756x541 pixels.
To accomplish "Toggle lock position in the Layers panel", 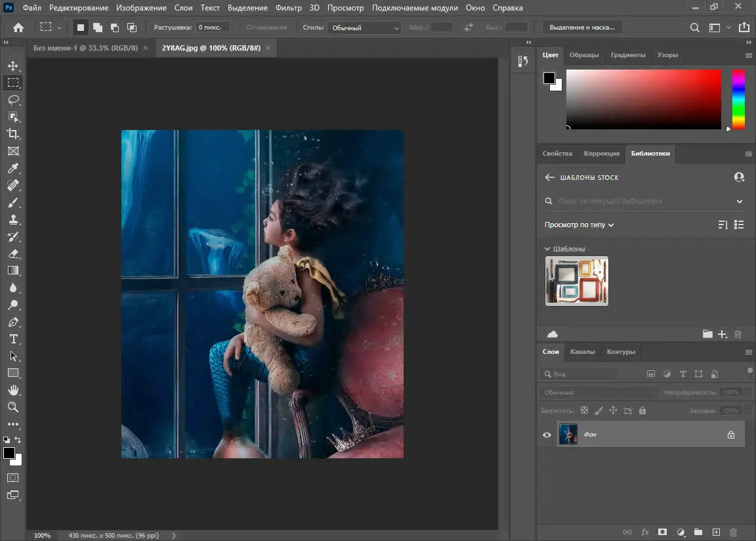I will 613,410.
